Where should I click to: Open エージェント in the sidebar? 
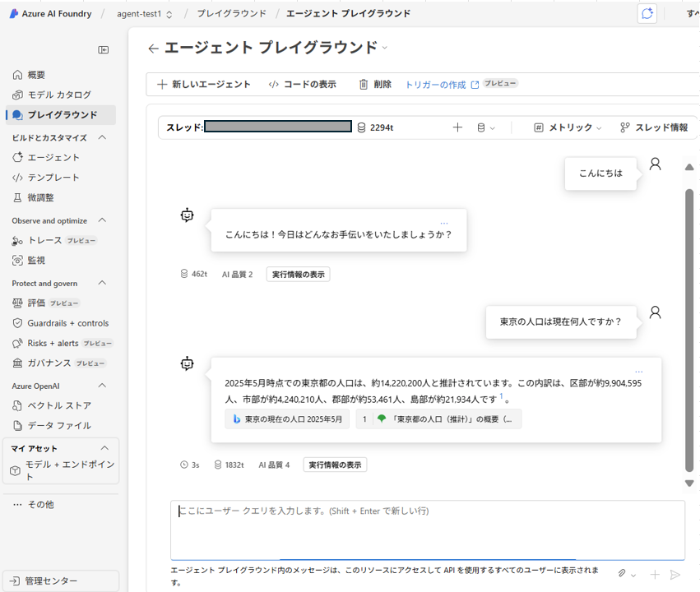click(x=60, y=157)
